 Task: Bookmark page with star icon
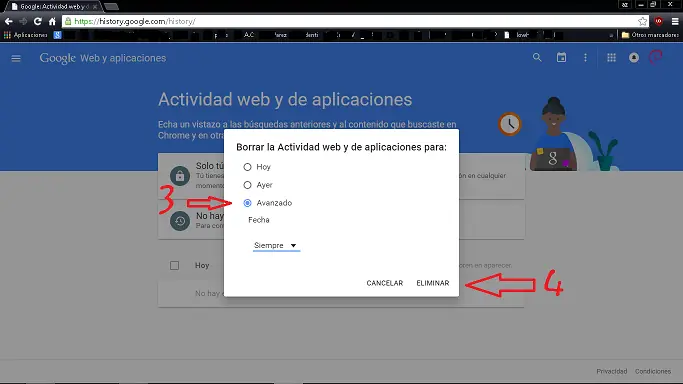(x=642, y=21)
